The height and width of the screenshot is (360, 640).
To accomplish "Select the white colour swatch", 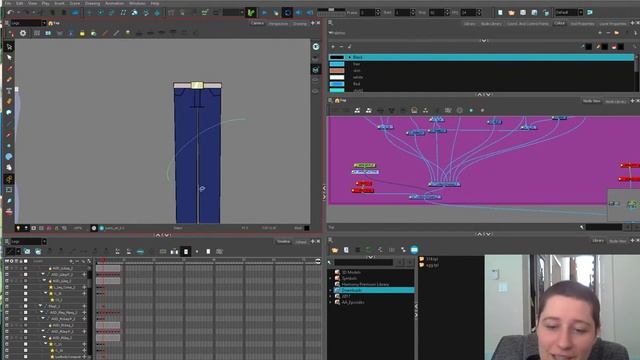I will pyautogui.click(x=337, y=77).
